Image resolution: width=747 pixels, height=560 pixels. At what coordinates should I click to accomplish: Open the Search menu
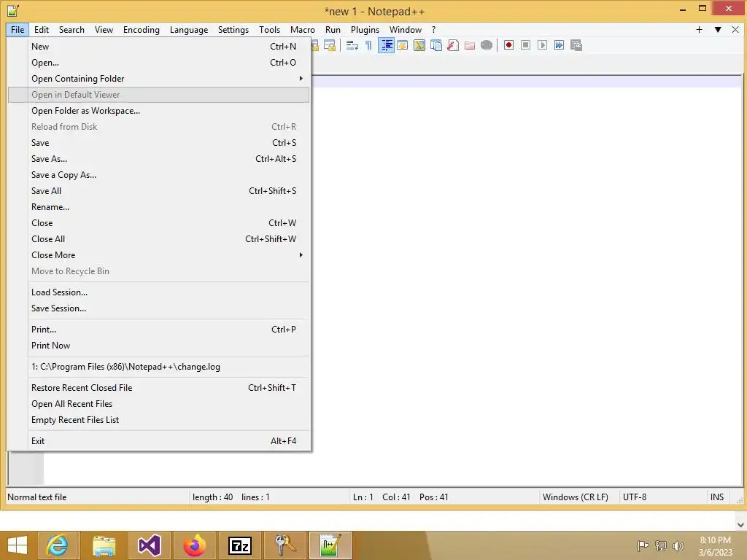pos(71,29)
